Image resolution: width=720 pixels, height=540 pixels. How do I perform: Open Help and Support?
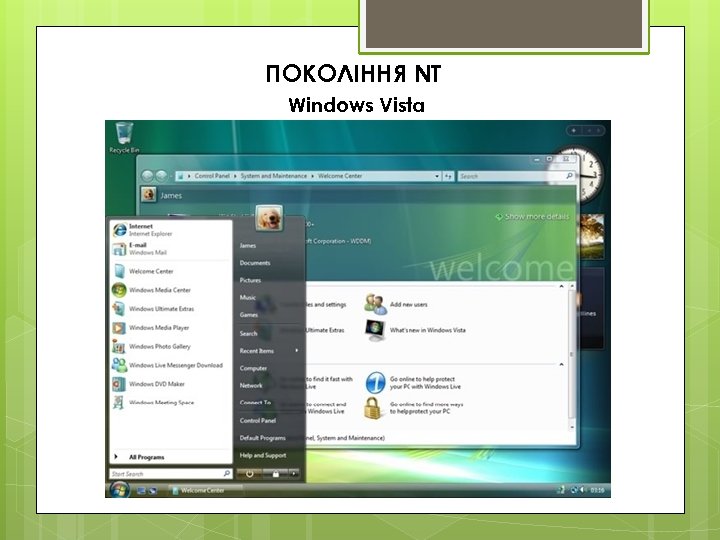click(x=263, y=456)
